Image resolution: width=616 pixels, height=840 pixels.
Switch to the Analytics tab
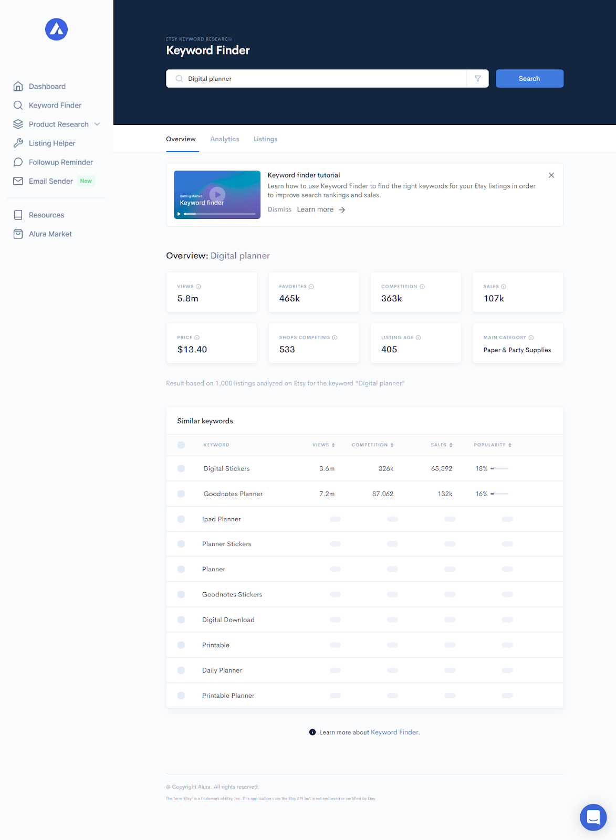(225, 139)
